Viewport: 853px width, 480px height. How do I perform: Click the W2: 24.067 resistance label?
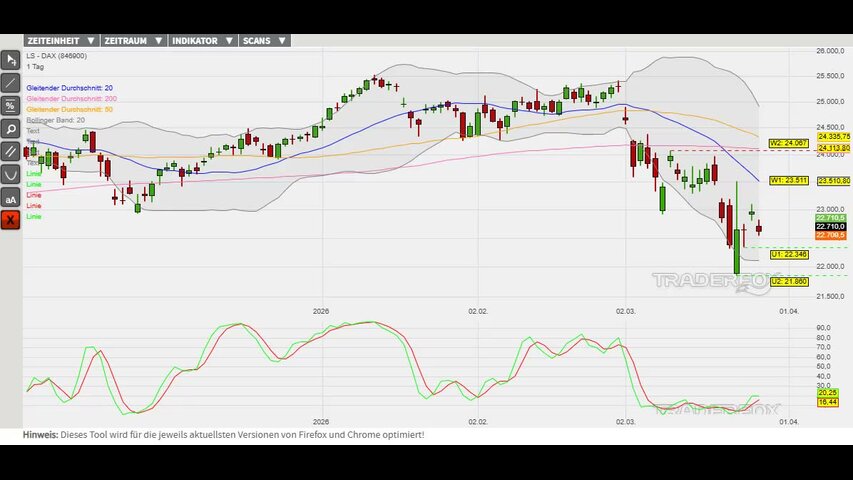pyautogui.click(x=788, y=143)
